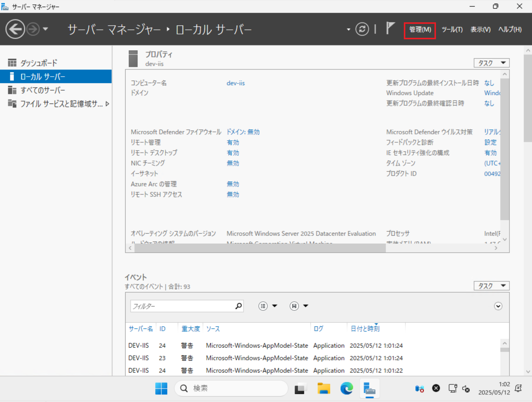The height and width of the screenshot is (402, 532).
Task: Open File Explorer from the taskbar
Action: (324, 388)
